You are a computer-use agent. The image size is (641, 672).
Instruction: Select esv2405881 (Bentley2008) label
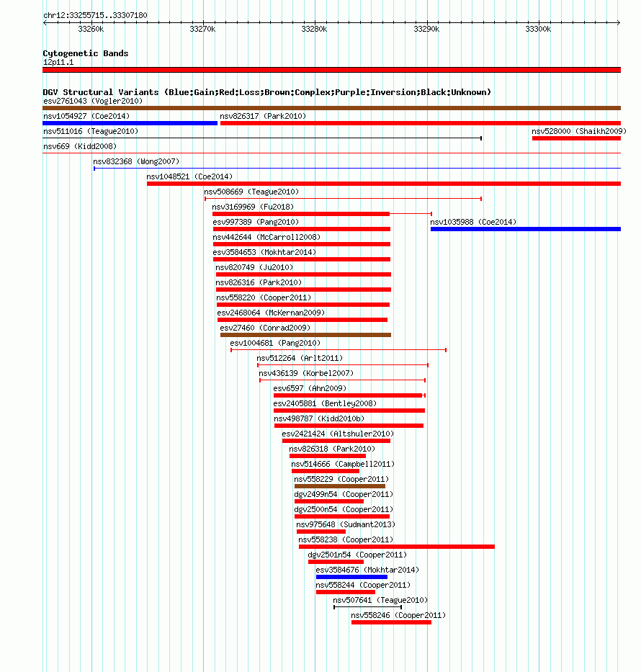pos(326,404)
